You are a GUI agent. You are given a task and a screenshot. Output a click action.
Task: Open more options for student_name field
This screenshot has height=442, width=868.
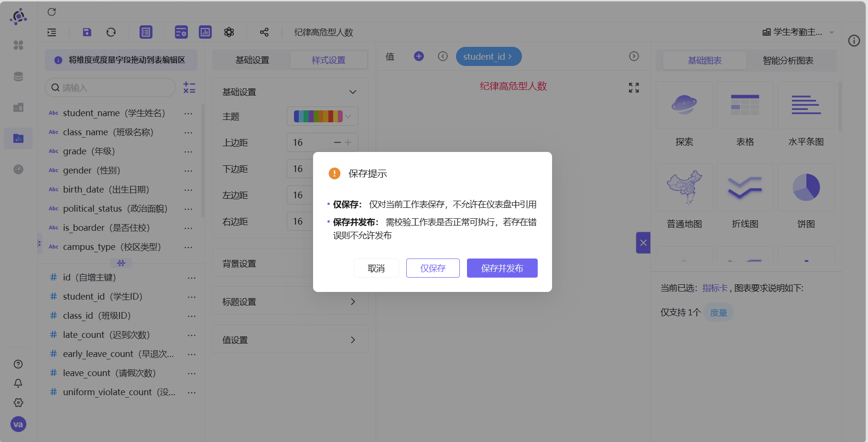[x=188, y=113]
